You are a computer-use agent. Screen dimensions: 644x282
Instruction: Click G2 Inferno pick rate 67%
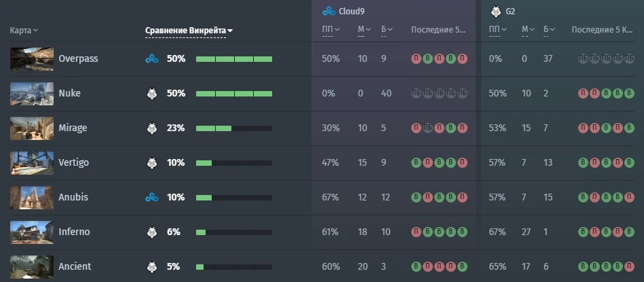point(497,232)
